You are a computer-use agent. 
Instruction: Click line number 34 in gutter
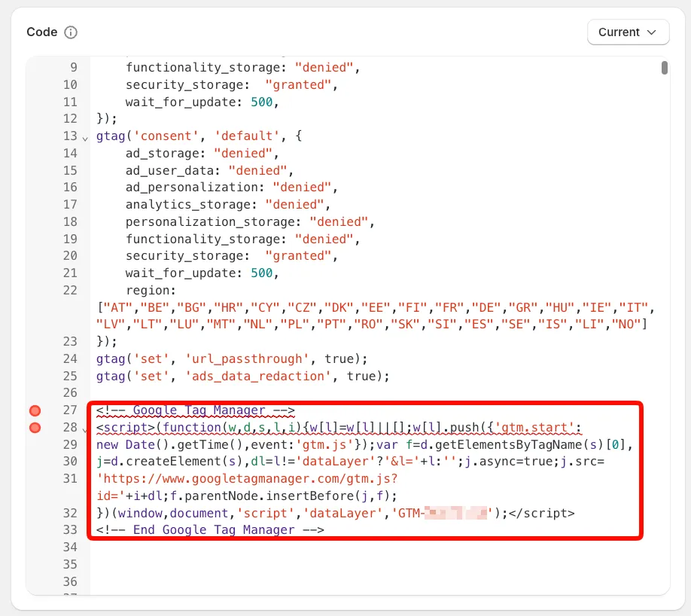pos(70,547)
